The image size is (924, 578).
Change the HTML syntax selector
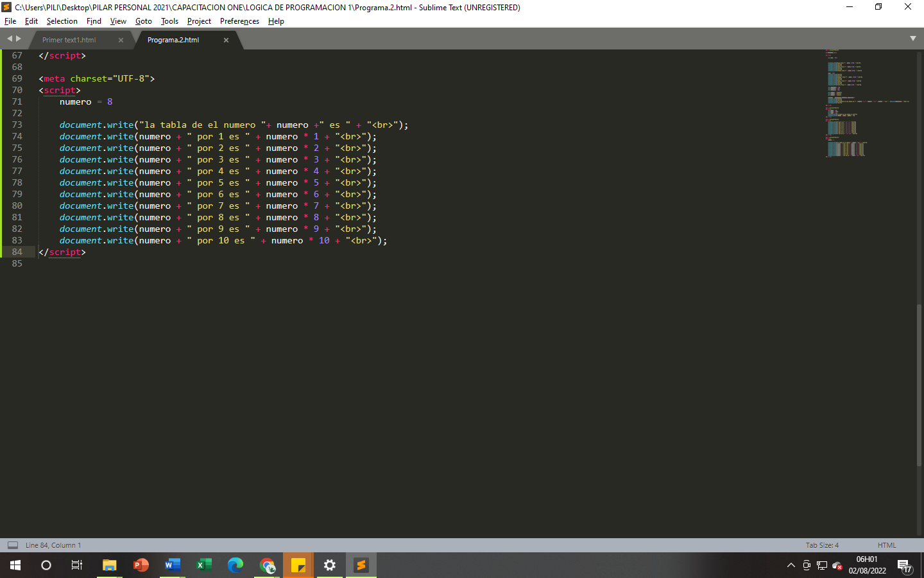(x=887, y=545)
